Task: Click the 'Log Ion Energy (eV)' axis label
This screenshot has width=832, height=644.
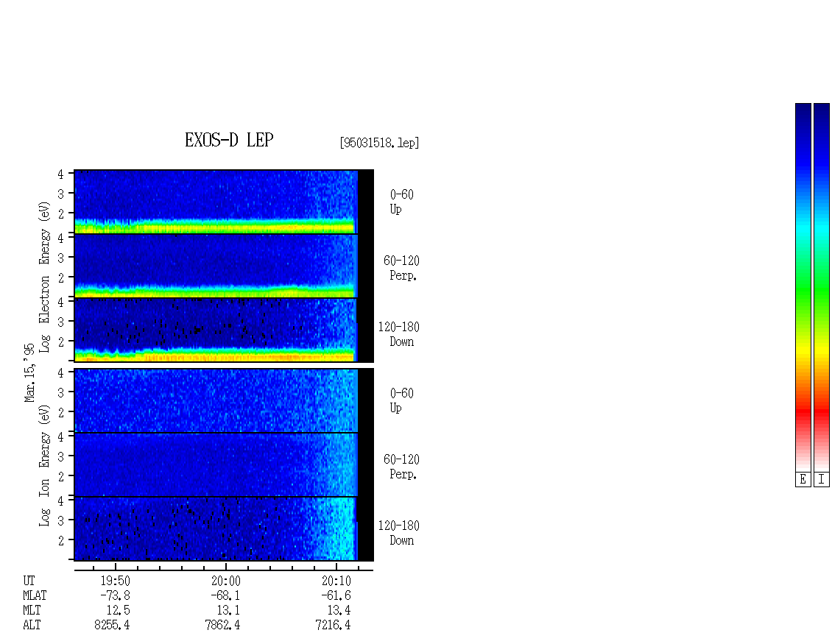Action: (x=45, y=465)
